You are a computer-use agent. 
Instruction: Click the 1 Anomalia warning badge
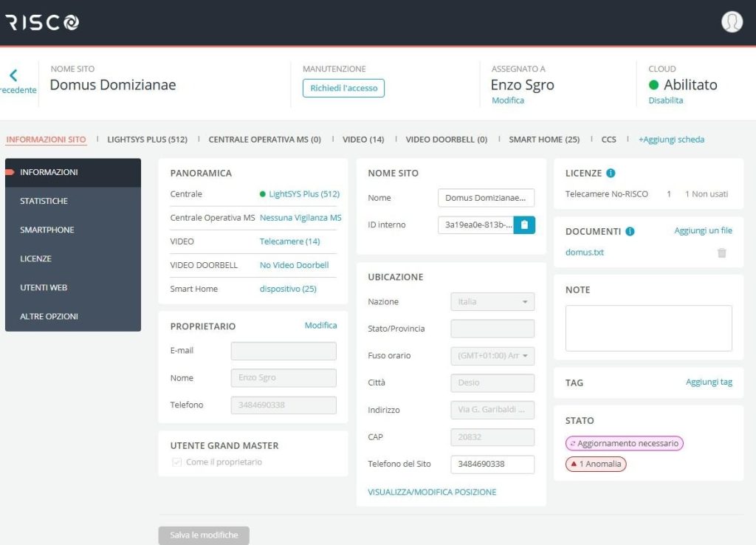coord(596,465)
